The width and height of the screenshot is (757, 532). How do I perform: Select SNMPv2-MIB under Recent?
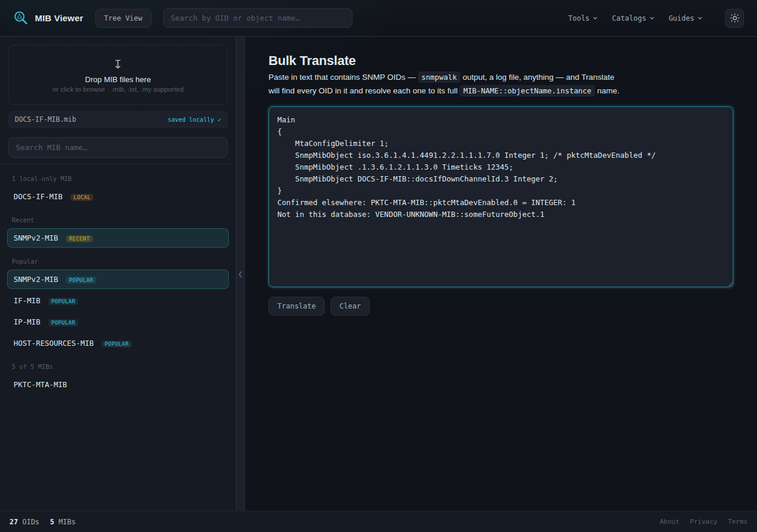click(118, 238)
